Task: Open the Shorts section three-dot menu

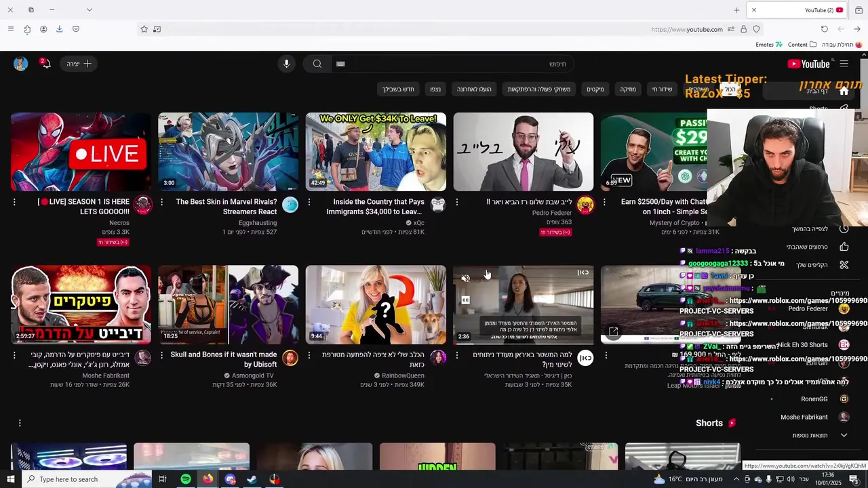Action: 20,423
